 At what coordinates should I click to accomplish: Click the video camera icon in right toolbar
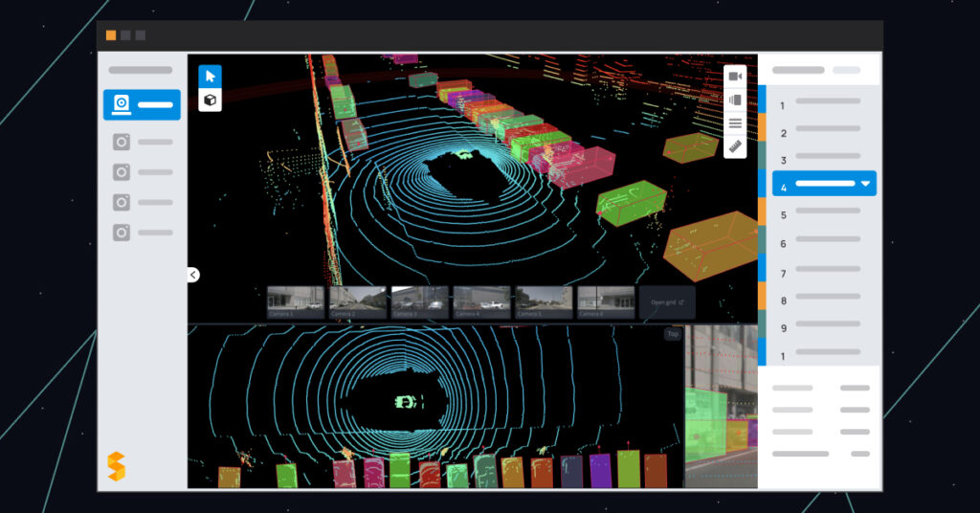tap(735, 77)
